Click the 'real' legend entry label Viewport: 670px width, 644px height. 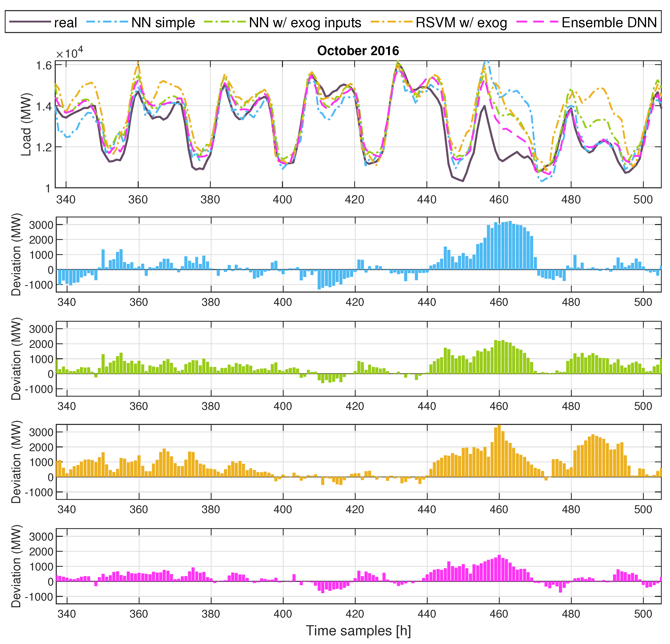[x=65, y=23]
